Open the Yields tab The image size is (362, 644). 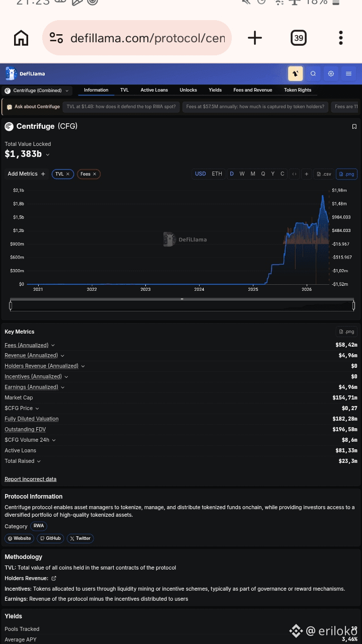point(215,90)
